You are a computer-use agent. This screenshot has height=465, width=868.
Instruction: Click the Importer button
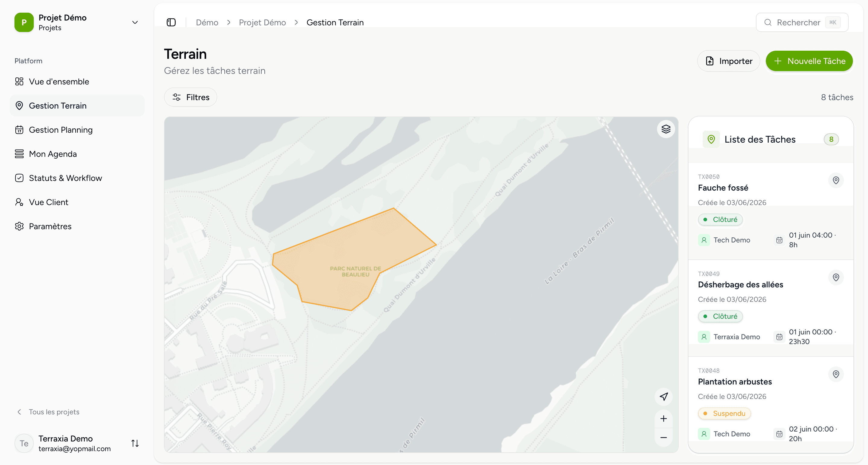click(x=728, y=61)
